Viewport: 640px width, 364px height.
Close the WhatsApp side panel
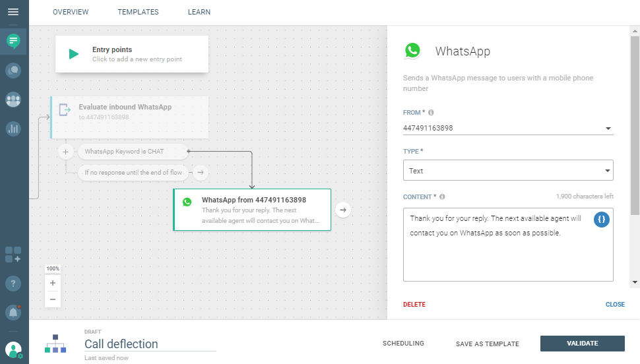[615, 305]
